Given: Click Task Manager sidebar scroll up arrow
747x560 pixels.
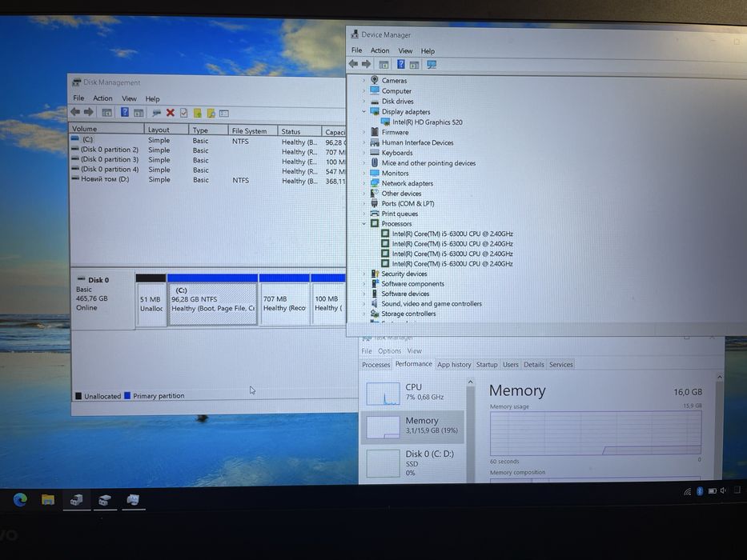Looking at the screenshot, I should 470,382.
